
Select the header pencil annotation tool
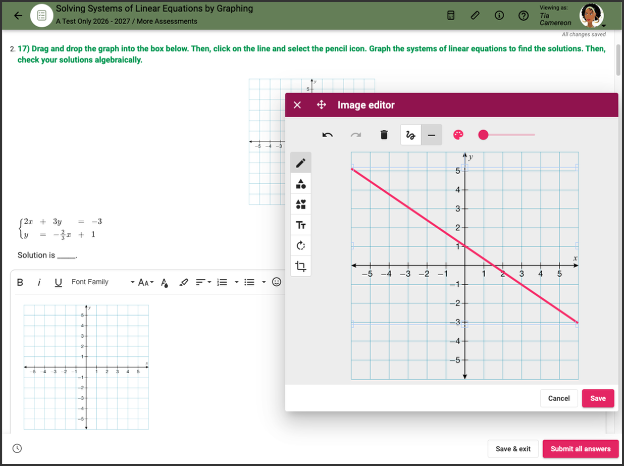click(475, 16)
